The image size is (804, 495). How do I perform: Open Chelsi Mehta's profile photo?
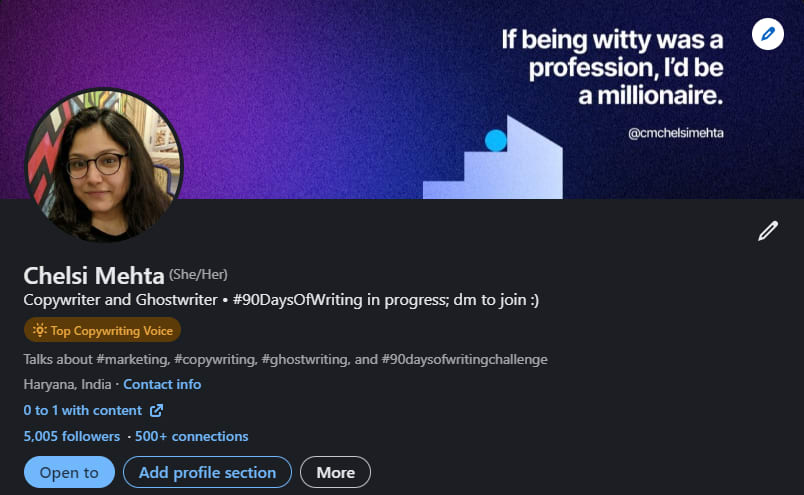click(x=103, y=165)
